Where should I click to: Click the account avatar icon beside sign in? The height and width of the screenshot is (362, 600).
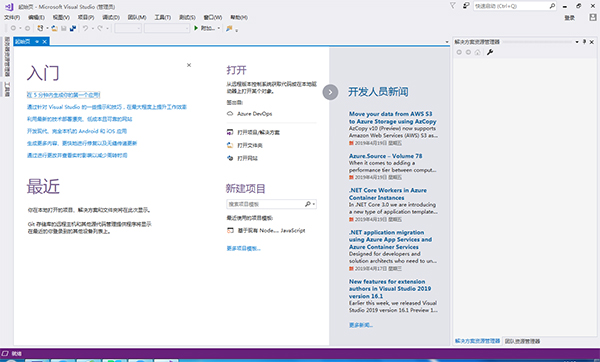coord(593,17)
